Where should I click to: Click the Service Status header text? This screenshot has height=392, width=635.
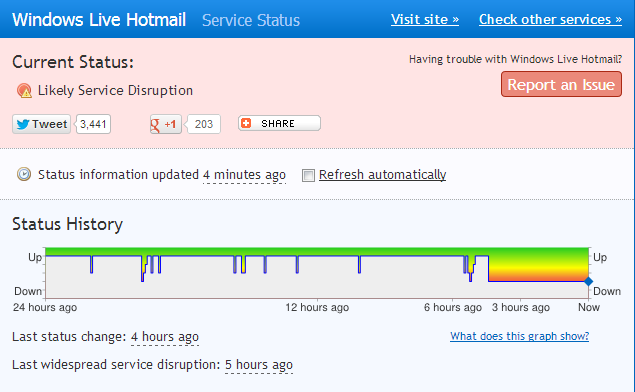click(x=251, y=20)
